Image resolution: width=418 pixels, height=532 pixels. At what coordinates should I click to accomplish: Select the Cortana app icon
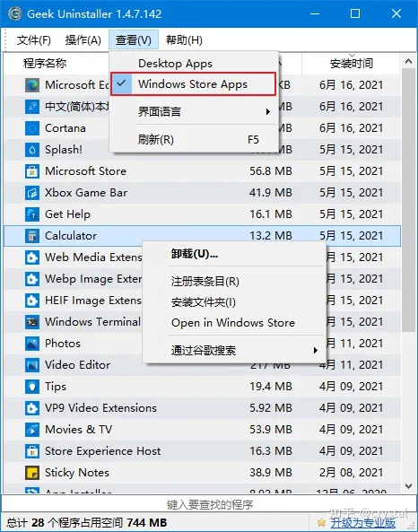tap(32, 128)
